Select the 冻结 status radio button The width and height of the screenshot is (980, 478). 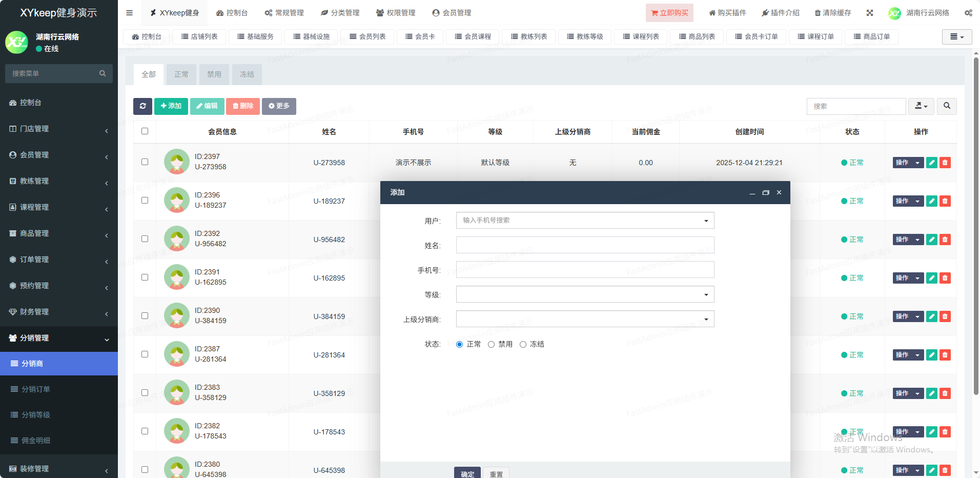pyautogui.click(x=523, y=344)
